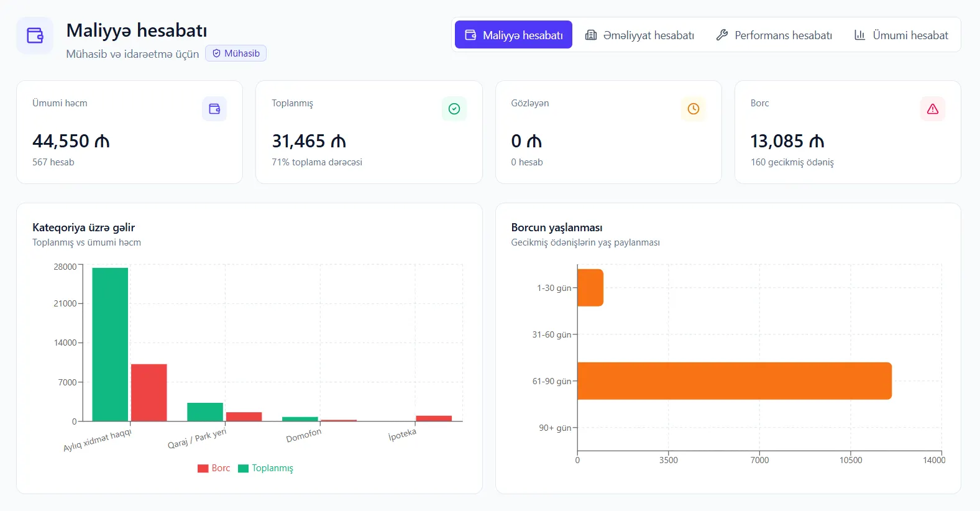Click the Gözləyən card label
This screenshot has width=980, height=511.
click(x=530, y=103)
